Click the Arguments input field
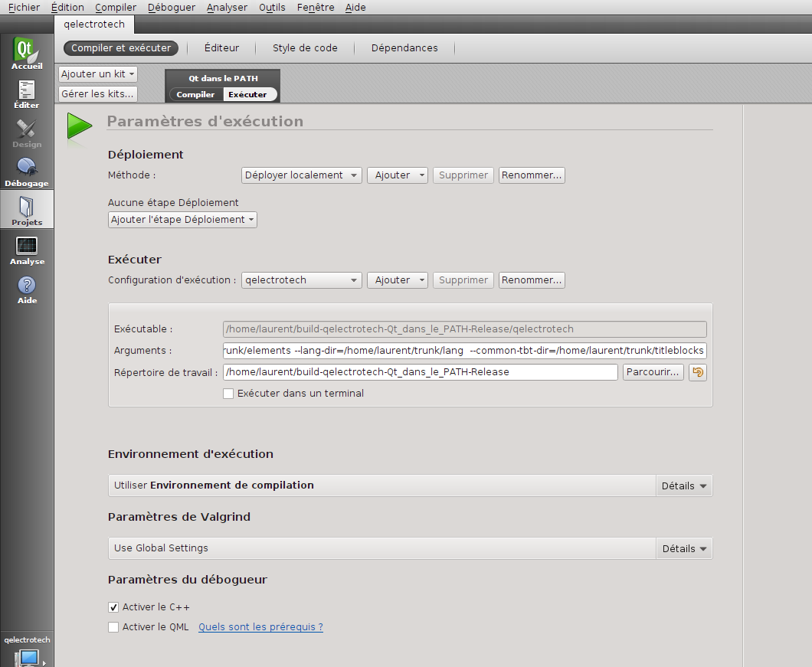812x667 pixels. point(464,351)
